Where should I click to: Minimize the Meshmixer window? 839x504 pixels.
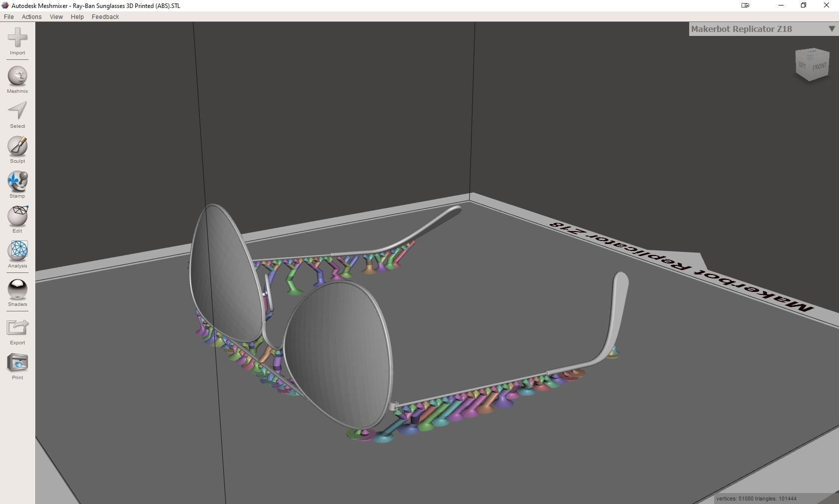[781, 5]
